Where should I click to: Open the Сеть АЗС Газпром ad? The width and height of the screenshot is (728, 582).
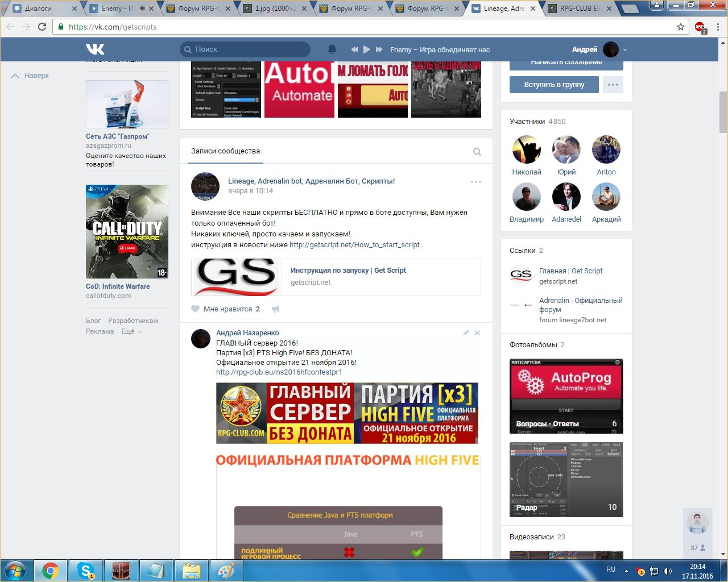point(127,124)
